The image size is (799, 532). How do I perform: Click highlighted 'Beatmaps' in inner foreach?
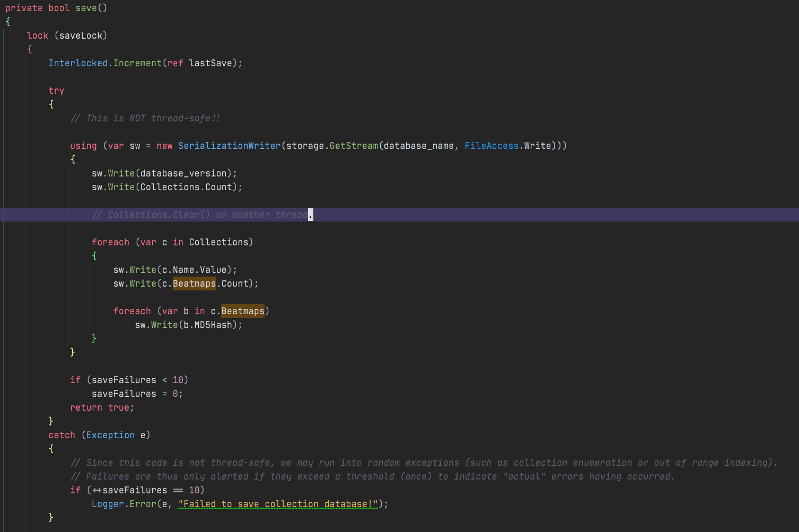[243, 311]
